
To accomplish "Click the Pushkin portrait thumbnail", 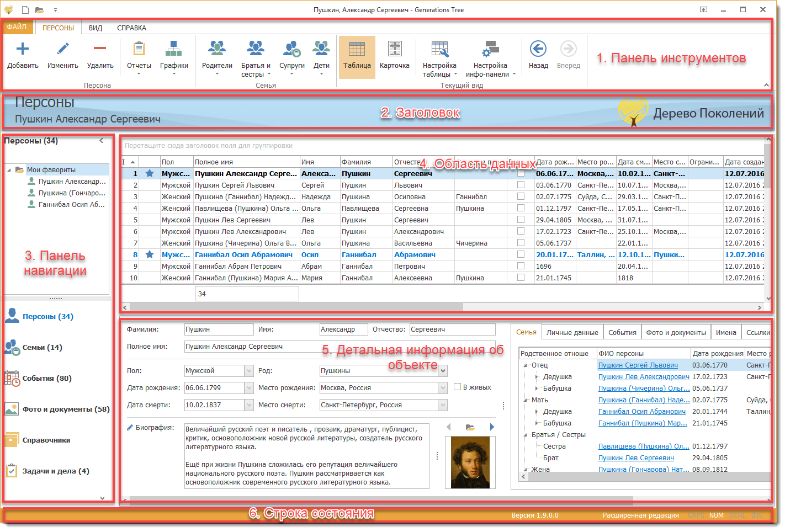I will [x=470, y=462].
